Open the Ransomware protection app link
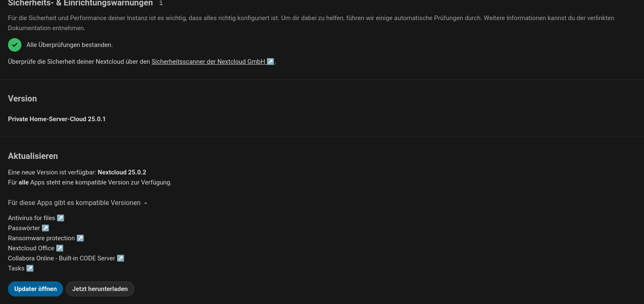644x304 pixels. pos(46,238)
